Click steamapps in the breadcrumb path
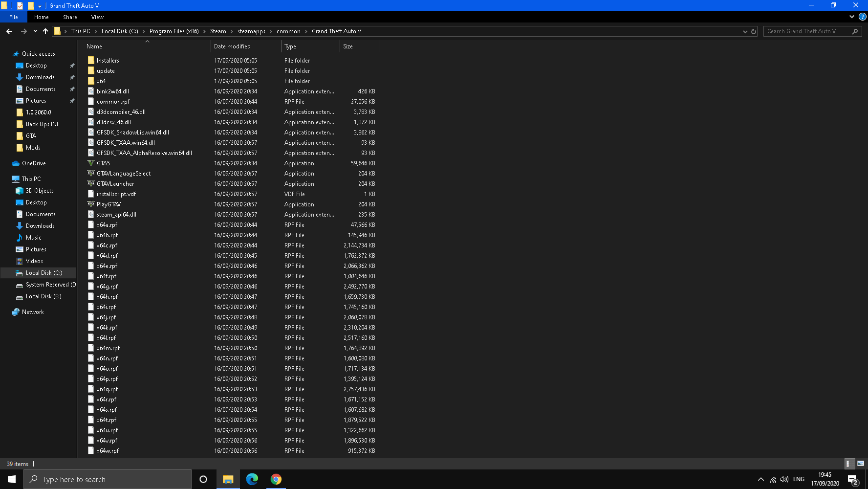This screenshot has width=868, height=489. point(251,31)
